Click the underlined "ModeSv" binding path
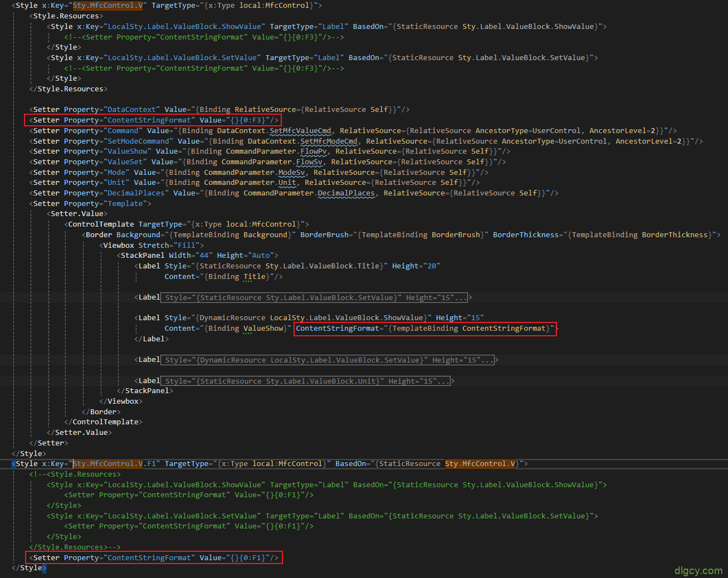This screenshot has width=728, height=578. click(291, 173)
